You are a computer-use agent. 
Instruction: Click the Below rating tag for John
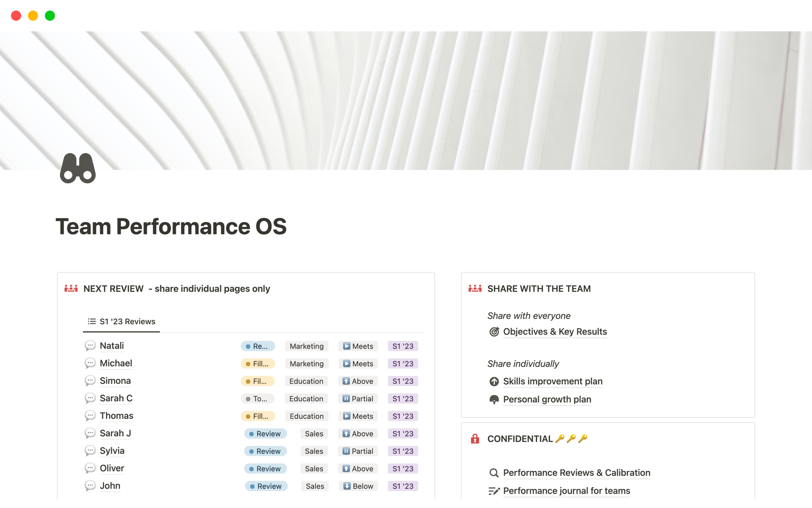pos(358,486)
